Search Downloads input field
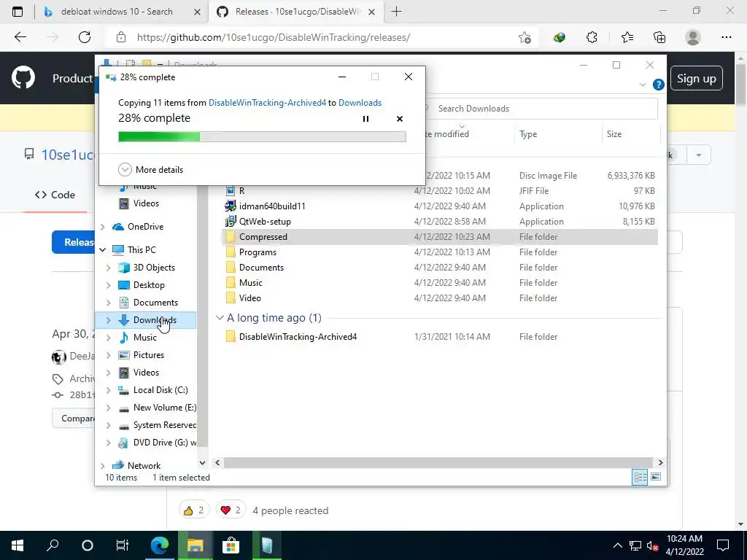 click(x=543, y=109)
